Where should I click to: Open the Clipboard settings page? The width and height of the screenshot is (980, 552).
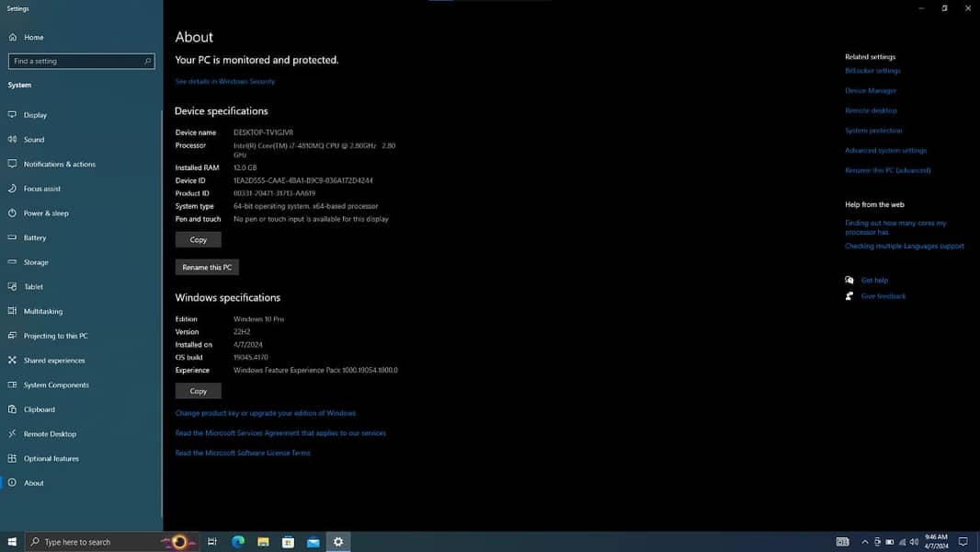click(39, 409)
